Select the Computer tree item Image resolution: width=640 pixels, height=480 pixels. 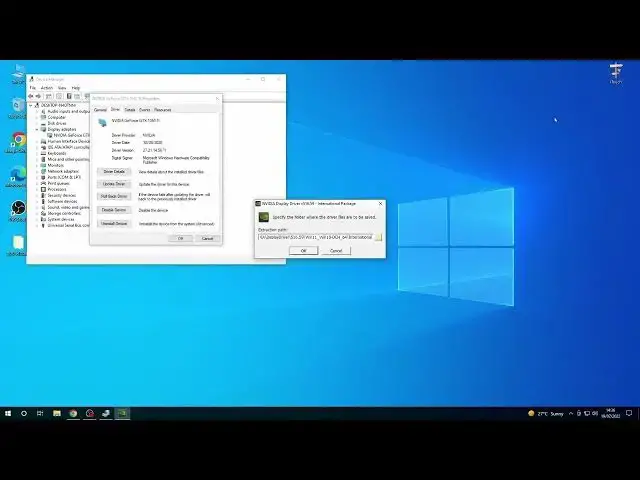53,117
